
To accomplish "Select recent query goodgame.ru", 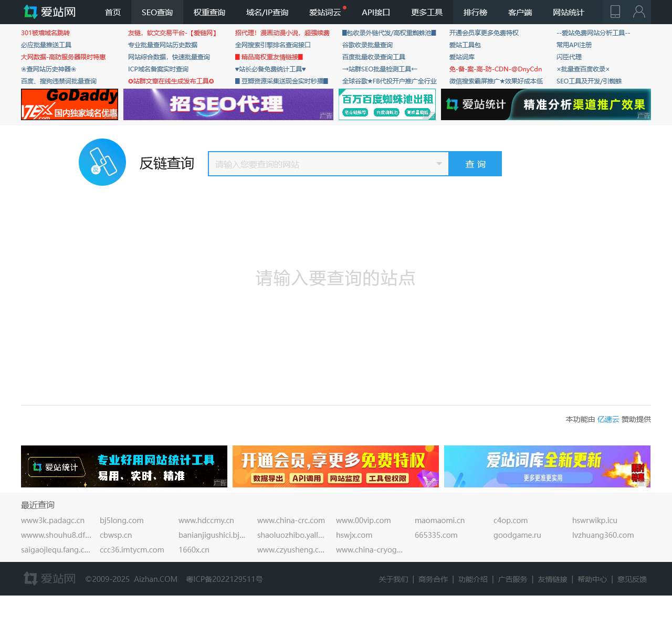I will (x=517, y=535).
